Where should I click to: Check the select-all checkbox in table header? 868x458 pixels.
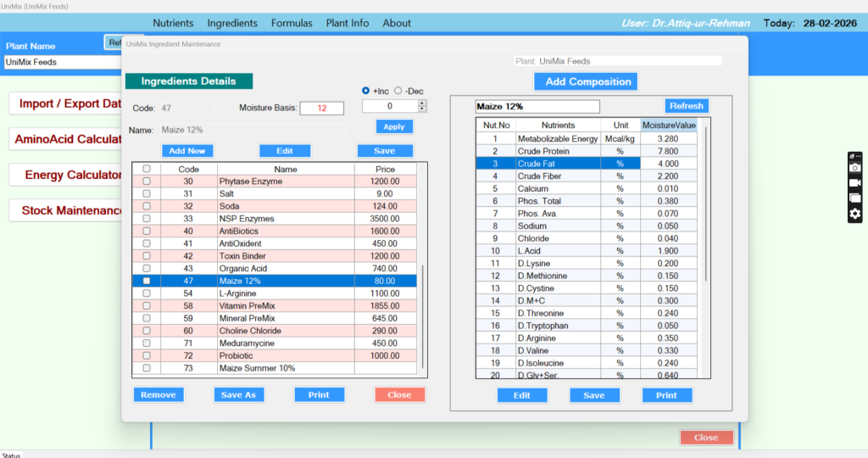[x=146, y=169]
